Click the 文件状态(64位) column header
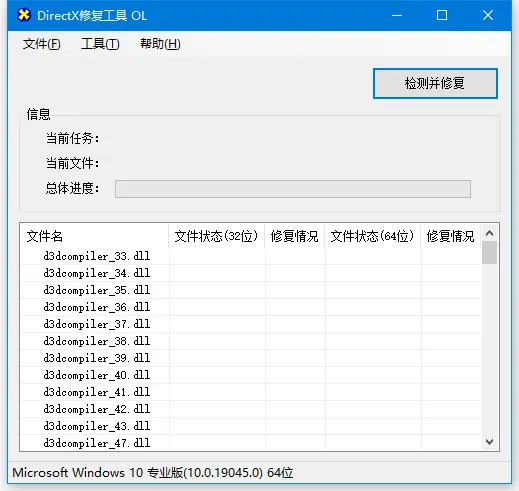 [373, 236]
